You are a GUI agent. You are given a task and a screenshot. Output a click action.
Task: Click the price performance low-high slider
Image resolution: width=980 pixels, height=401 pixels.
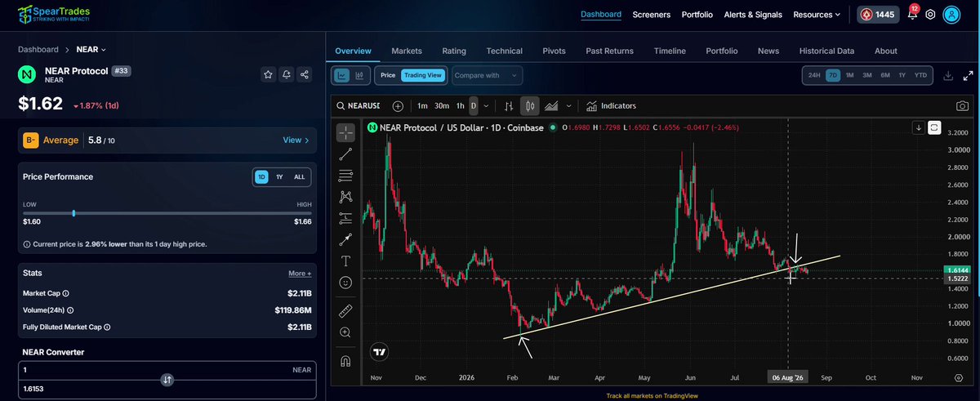pos(167,212)
